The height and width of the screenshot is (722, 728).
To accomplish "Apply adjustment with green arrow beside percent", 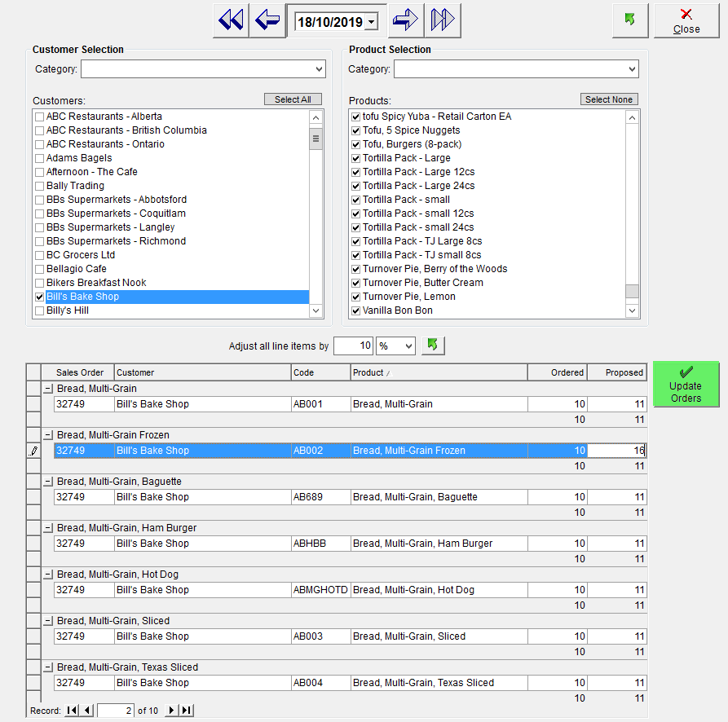I will click(x=433, y=346).
